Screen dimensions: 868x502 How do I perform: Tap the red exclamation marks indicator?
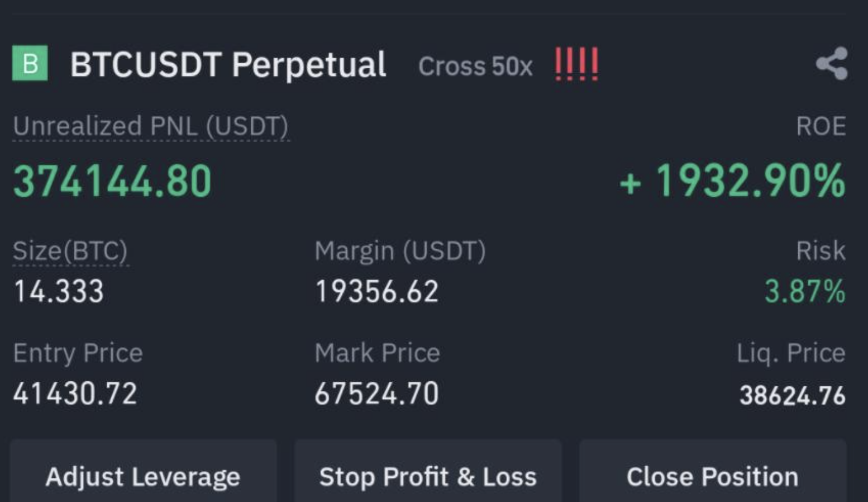pos(576,64)
